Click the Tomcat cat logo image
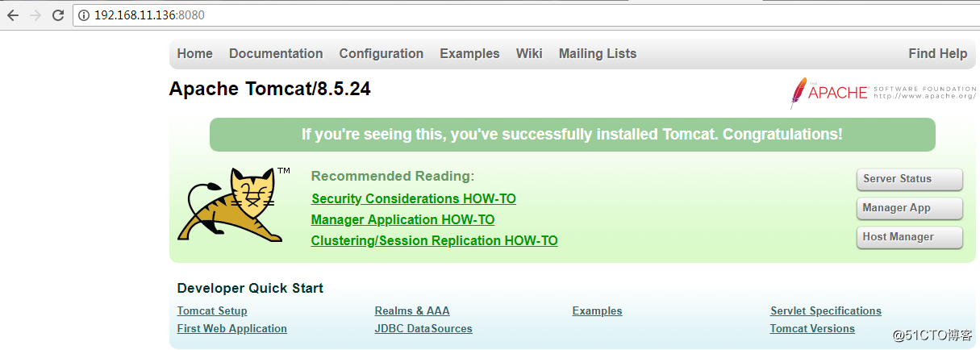The image size is (980, 350). click(233, 205)
